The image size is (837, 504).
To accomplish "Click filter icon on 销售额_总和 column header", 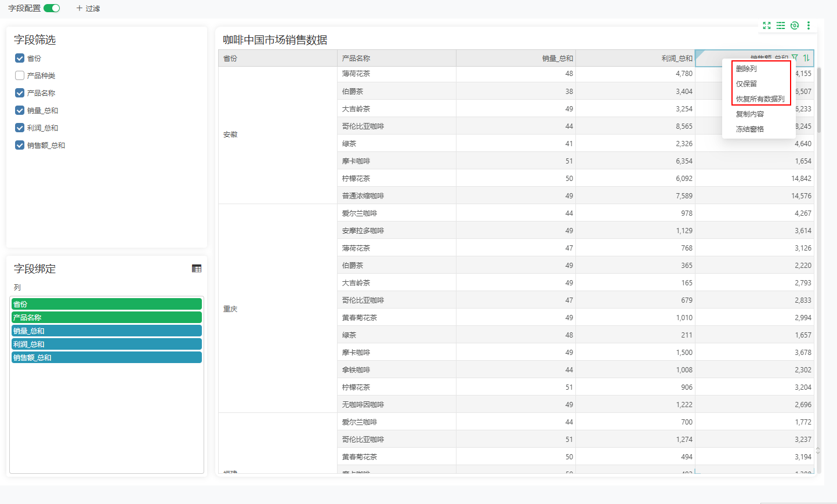I will [x=795, y=58].
